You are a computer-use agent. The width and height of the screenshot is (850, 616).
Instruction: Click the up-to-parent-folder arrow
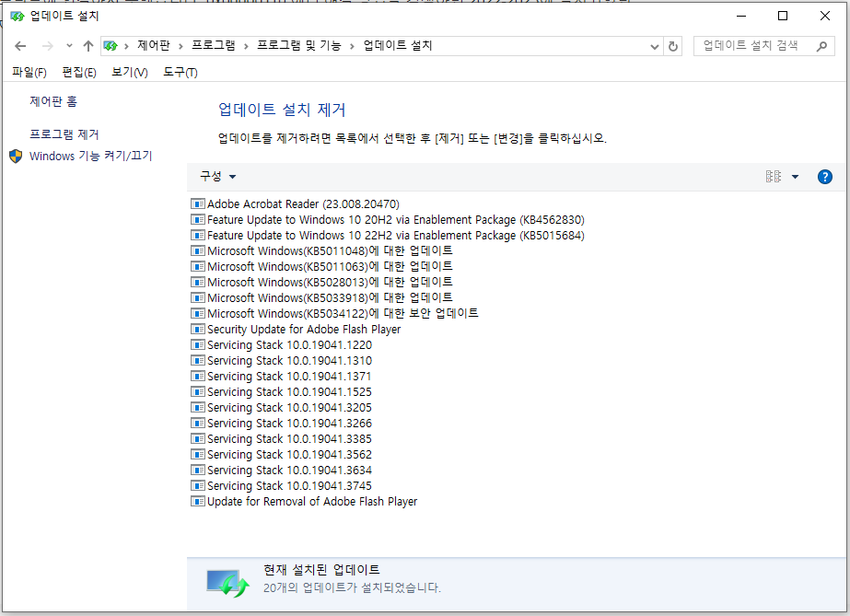pyautogui.click(x=87, y=45)
